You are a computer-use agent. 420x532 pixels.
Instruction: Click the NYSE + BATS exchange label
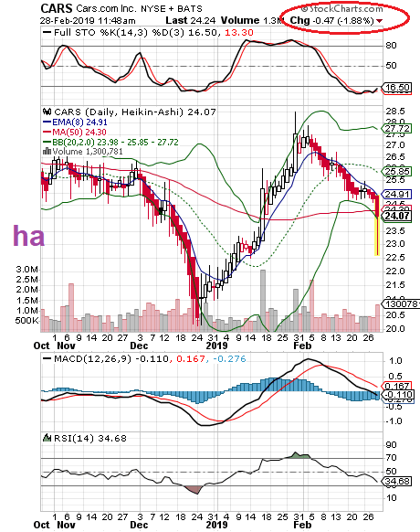(172, 9)
